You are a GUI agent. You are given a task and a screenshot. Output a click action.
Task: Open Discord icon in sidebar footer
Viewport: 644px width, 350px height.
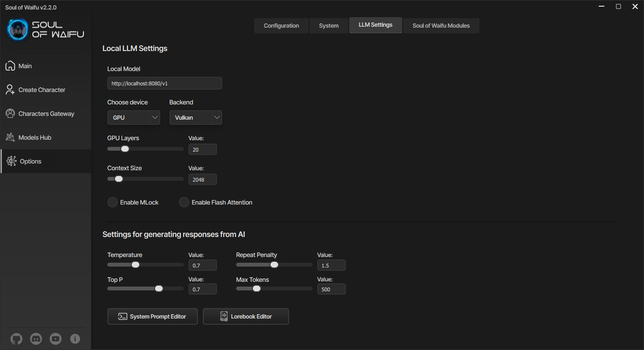point(36,339)
